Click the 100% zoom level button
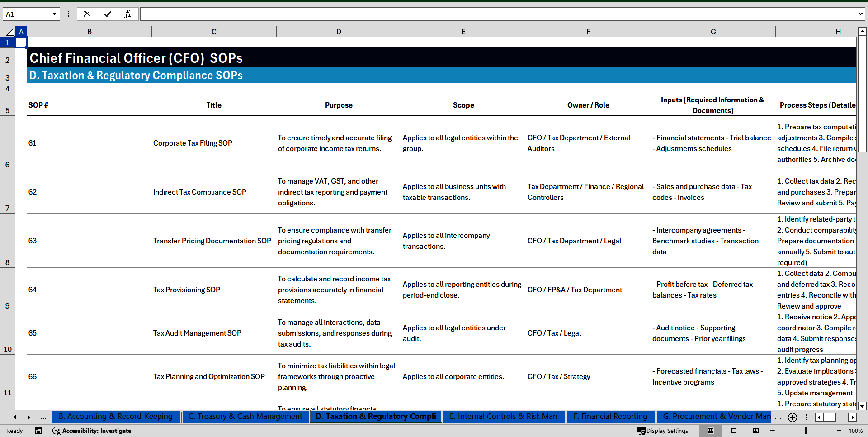The width and height of the screenshot is (868, 437). 855,431
